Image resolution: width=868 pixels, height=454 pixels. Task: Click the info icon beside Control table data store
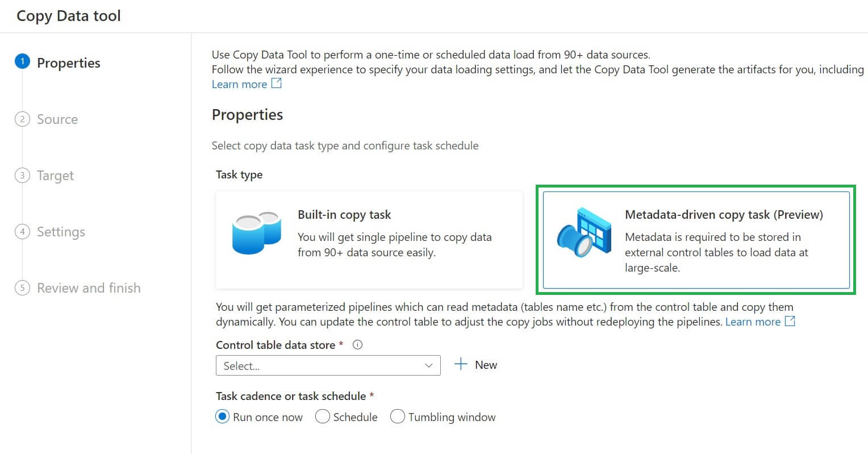click(x=357, y=345)
